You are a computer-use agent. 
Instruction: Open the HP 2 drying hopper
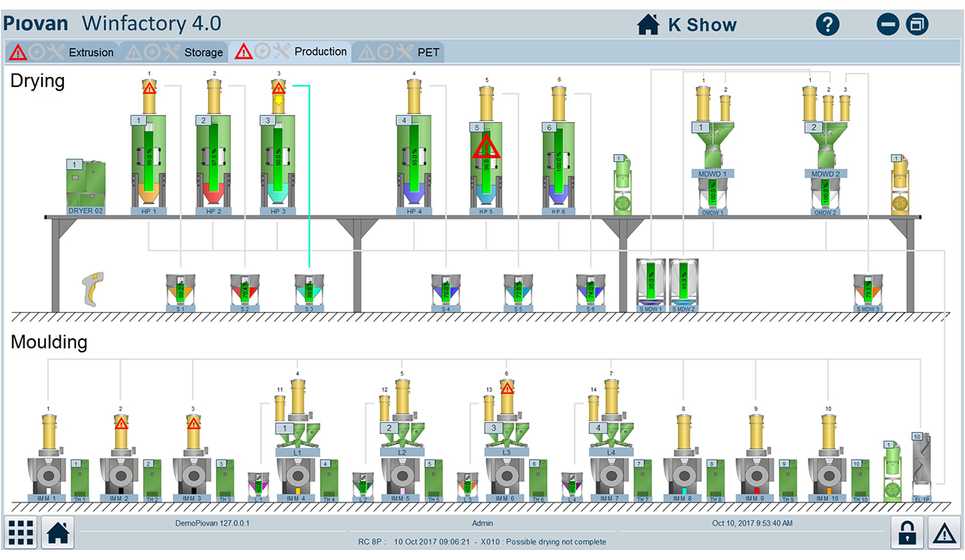tap(213, 163)
